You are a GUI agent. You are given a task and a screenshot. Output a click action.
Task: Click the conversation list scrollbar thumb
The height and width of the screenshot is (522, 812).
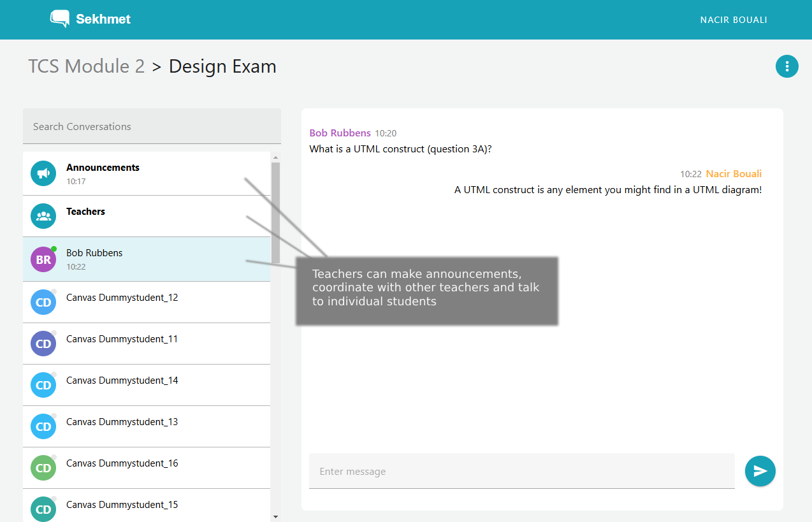click(x=275, y=213)
